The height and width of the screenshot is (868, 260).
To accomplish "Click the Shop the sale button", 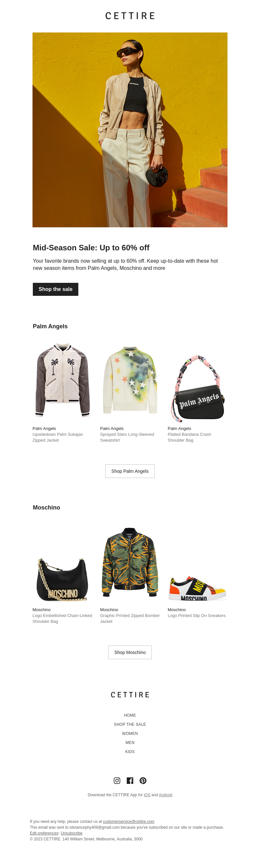I will [x=56, y=289].
